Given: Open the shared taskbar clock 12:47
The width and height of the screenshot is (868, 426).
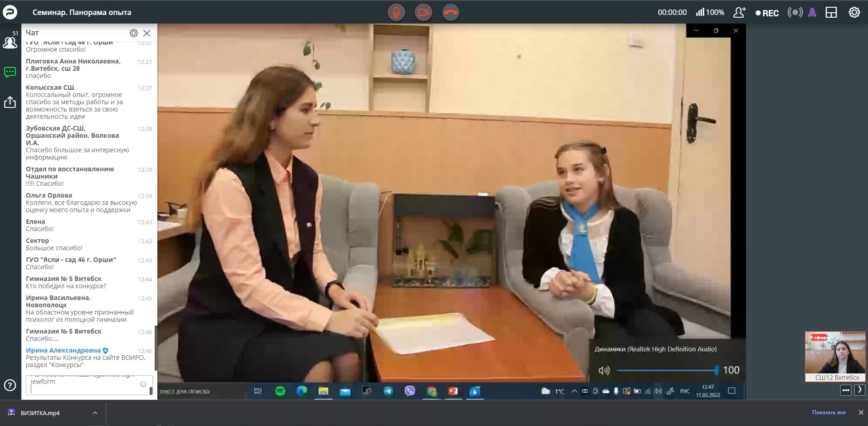Looking at the screenshot, I should [708, 391].
